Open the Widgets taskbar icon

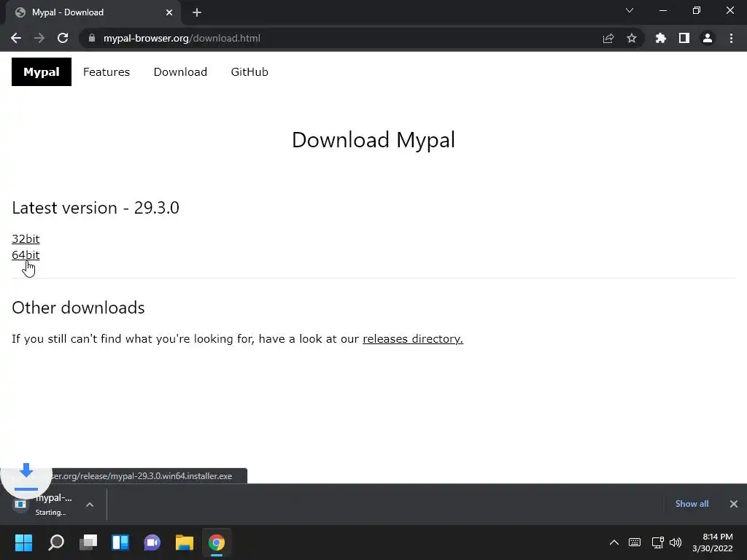(x=120, y=542)
